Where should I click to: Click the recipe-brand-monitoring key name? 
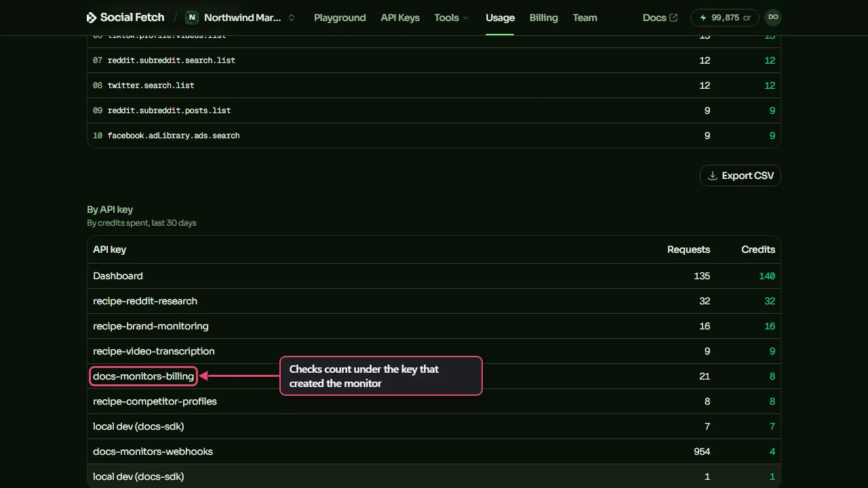(x=151, y=326)
